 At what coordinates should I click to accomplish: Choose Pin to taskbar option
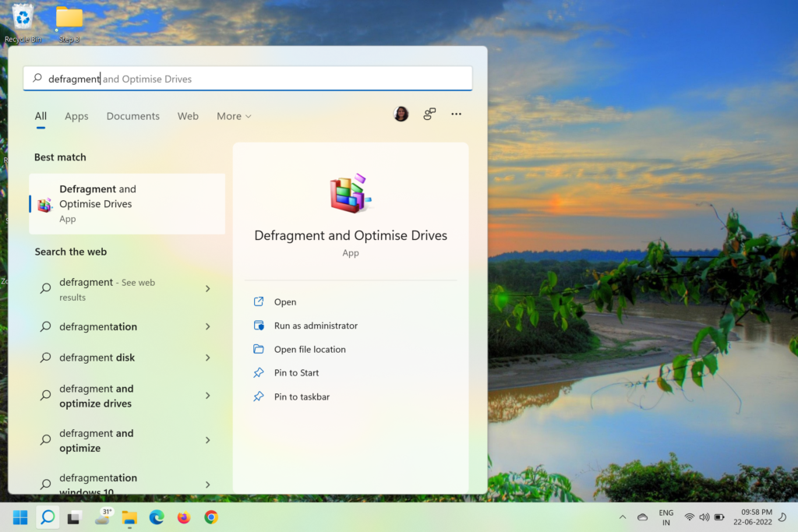(302, 397)
